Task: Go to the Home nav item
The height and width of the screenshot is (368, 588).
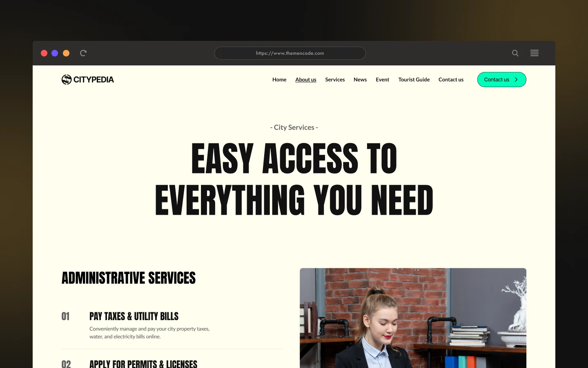Action: click(279, 80)
